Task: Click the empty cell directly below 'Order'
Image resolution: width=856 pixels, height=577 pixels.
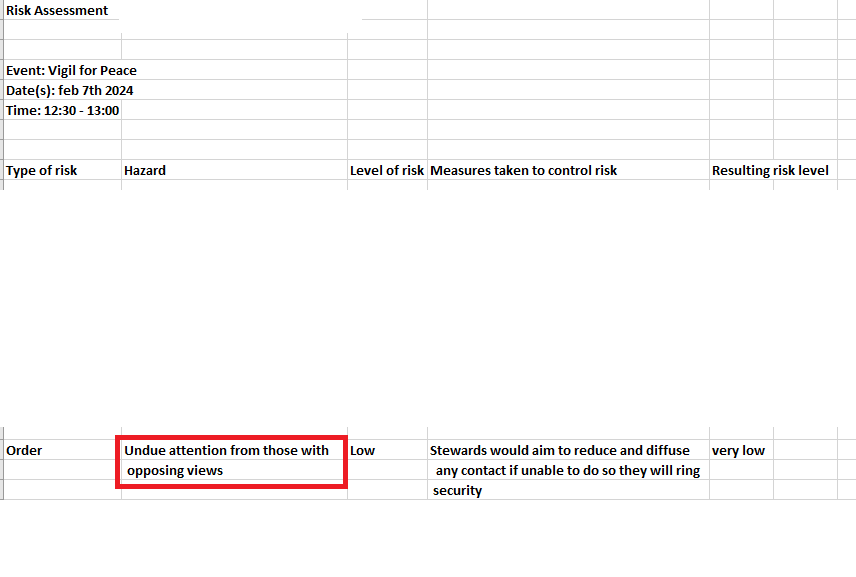Action: coord(62,470)
